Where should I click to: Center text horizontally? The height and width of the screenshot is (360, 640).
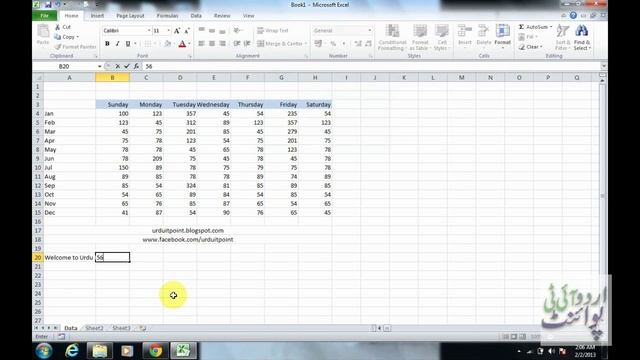click(212, 44)
